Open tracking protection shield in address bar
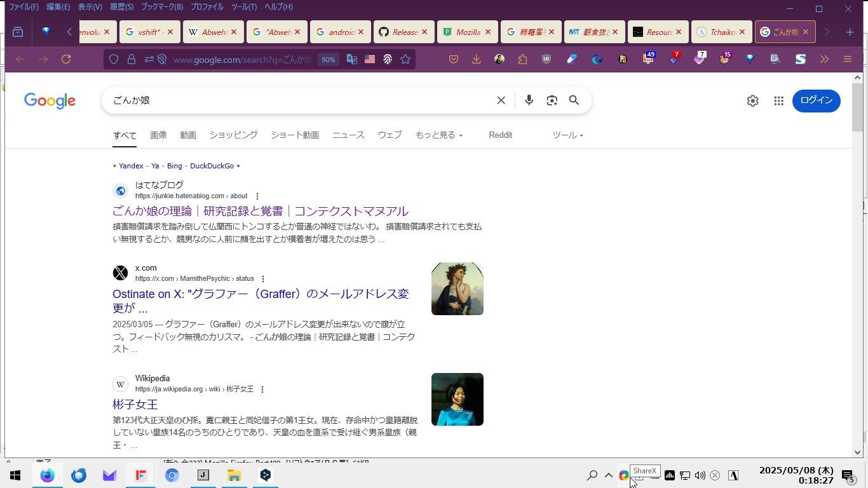This screenshot has height=488, width=868. point(114,59)
